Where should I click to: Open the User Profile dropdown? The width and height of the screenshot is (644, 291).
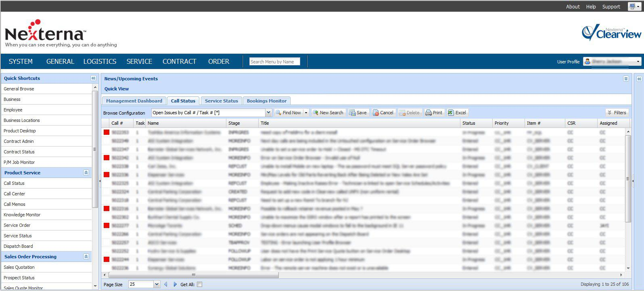[x=638, y=62]
